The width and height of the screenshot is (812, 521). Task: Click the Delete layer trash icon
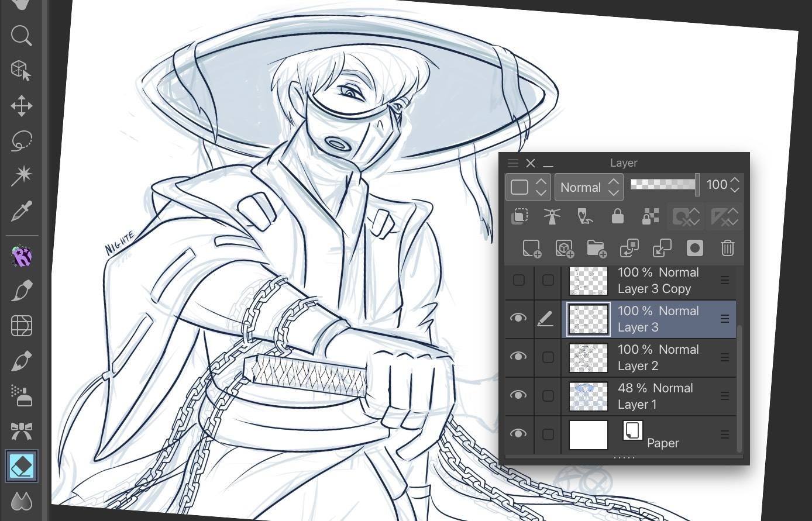727,249
